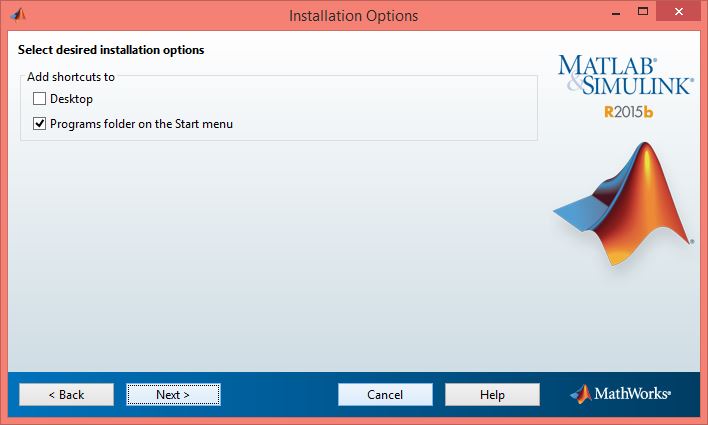Click the Desktop option label text
The height and width of the screenshot is (425, 708).
[x=71, y=99]
